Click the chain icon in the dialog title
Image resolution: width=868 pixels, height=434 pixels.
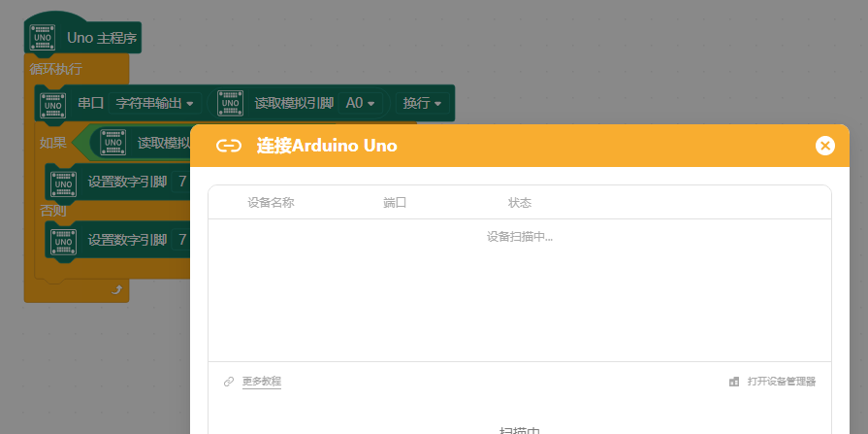tap(229, 146)
